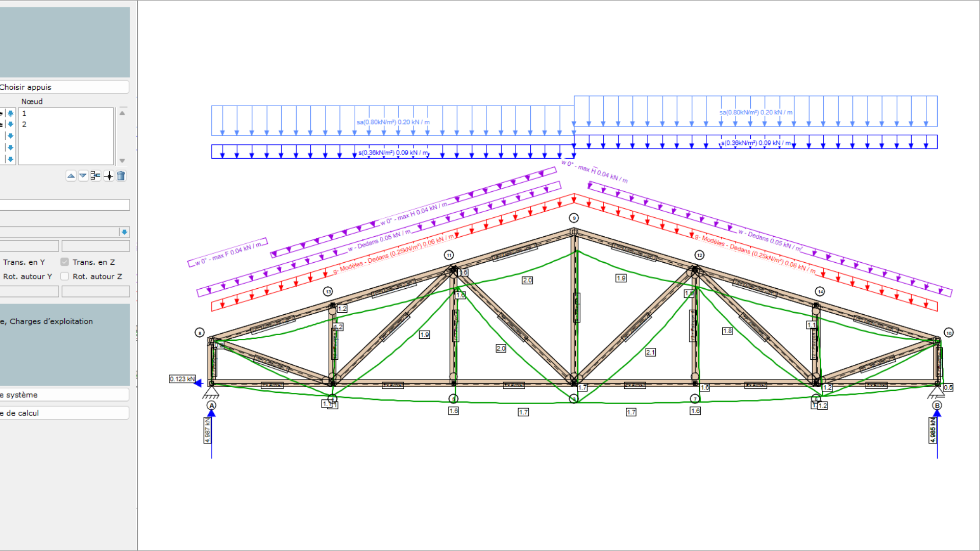Click the de calcul button
980x551 pixels.
64,413
